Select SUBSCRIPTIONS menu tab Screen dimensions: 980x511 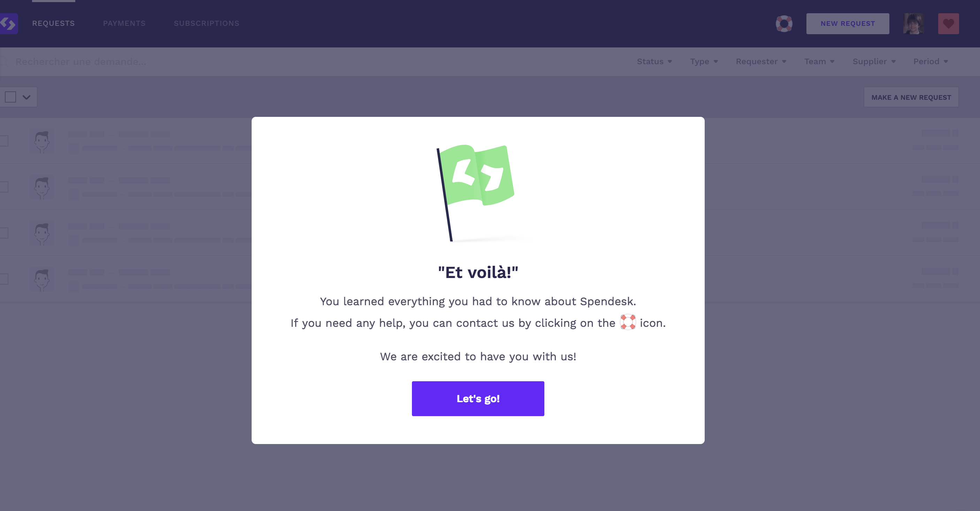click(206, 23)
